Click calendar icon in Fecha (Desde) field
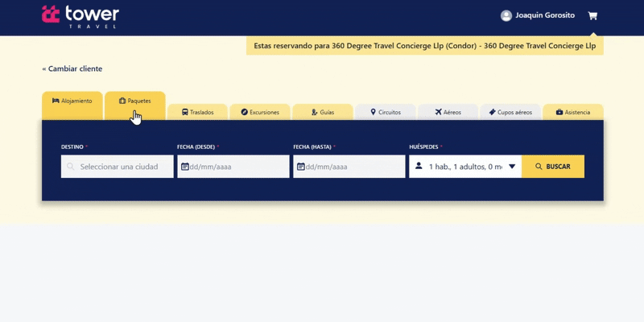 [185, 167]
